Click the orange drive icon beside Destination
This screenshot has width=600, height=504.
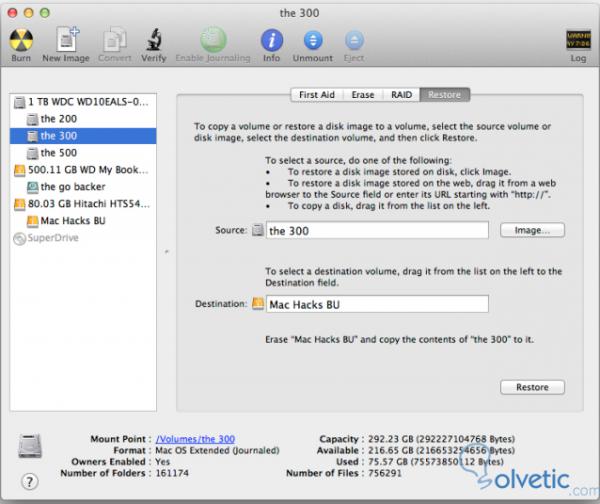pyautogui.click(x=258, y=304)
